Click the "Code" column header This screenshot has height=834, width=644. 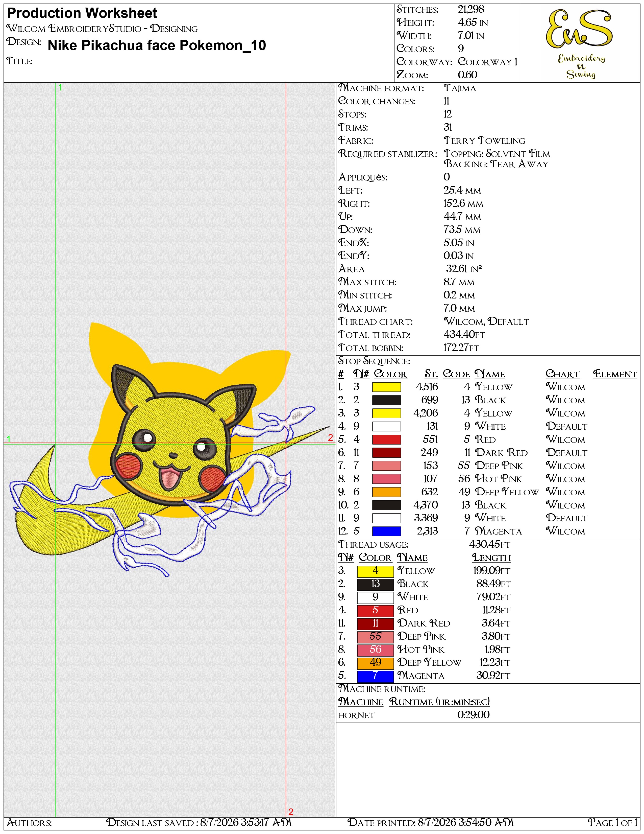pos(456,374)
